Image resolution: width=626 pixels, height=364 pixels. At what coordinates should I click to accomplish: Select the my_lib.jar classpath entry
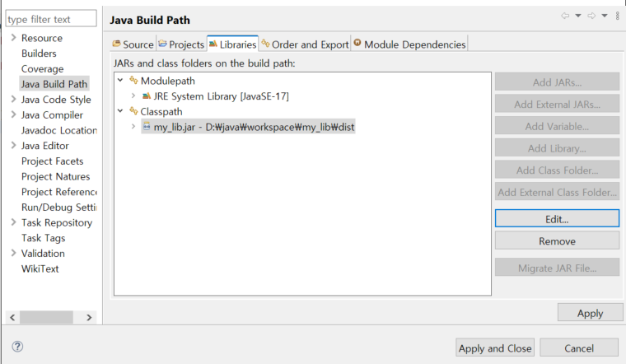[248, 127]
